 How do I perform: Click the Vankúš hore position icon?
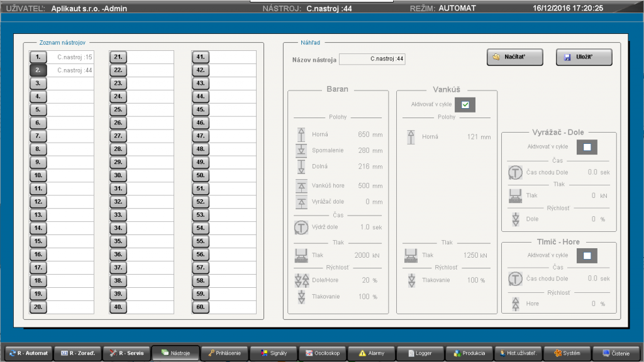(301, 186)
